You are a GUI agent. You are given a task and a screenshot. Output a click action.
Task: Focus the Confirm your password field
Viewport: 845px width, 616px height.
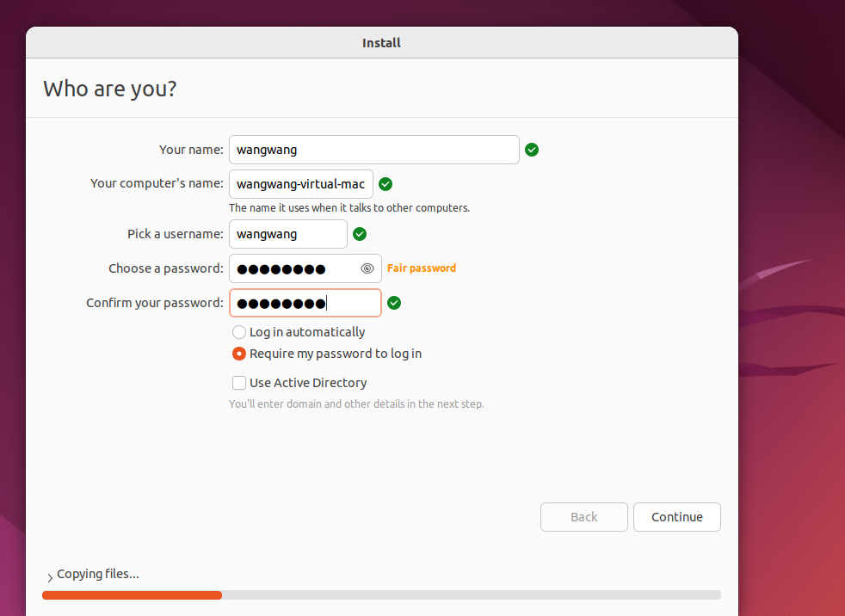pyautogui.click(x=305, y=303)
